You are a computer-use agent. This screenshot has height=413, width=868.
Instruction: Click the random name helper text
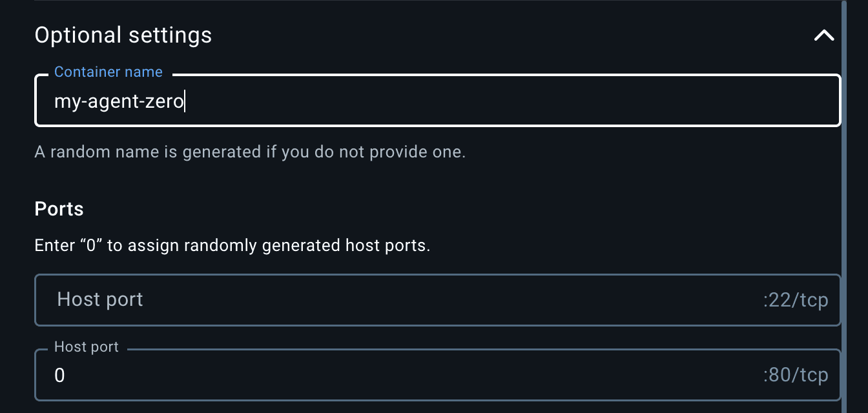pos(249,152)
